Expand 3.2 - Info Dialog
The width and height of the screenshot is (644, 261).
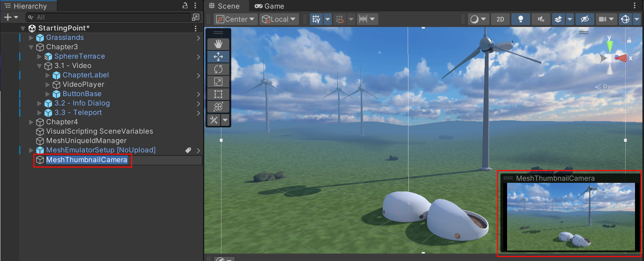40,103
